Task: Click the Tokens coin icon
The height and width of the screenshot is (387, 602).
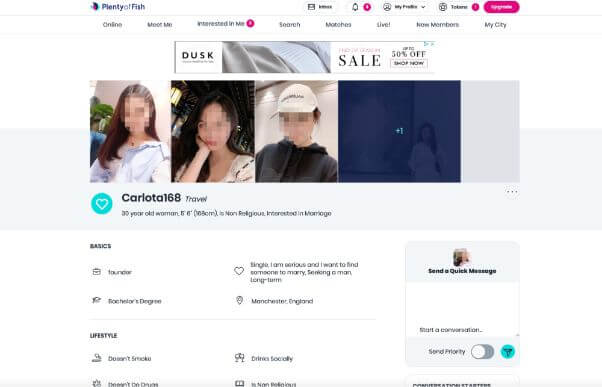Action: click(443, 7)
